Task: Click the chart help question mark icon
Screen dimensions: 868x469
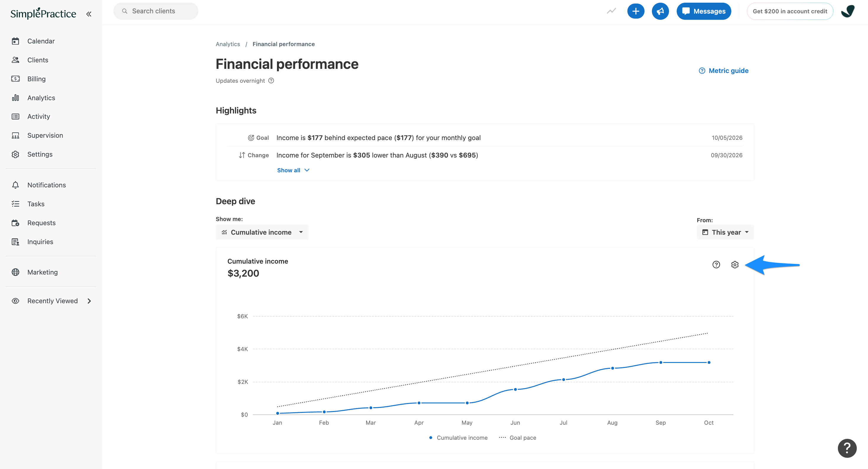Action: tap(716, 265)
